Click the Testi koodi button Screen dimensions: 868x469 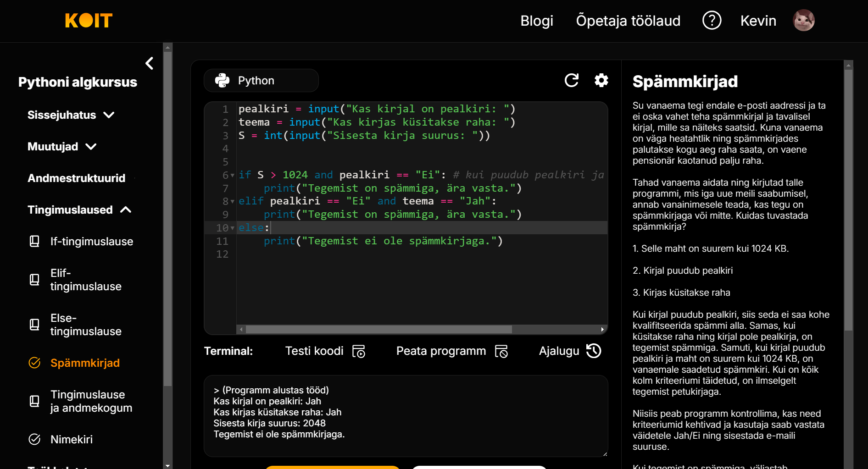(x=325, y=351)
